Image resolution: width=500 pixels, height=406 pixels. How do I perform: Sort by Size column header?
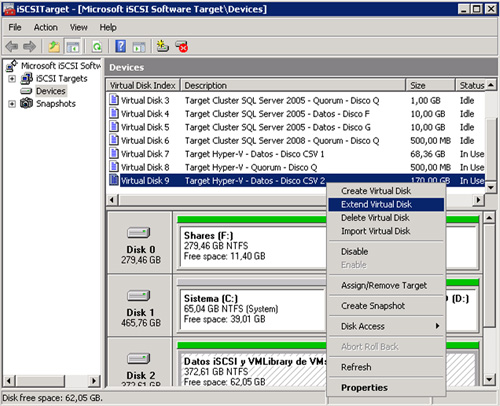pos(430,85)
